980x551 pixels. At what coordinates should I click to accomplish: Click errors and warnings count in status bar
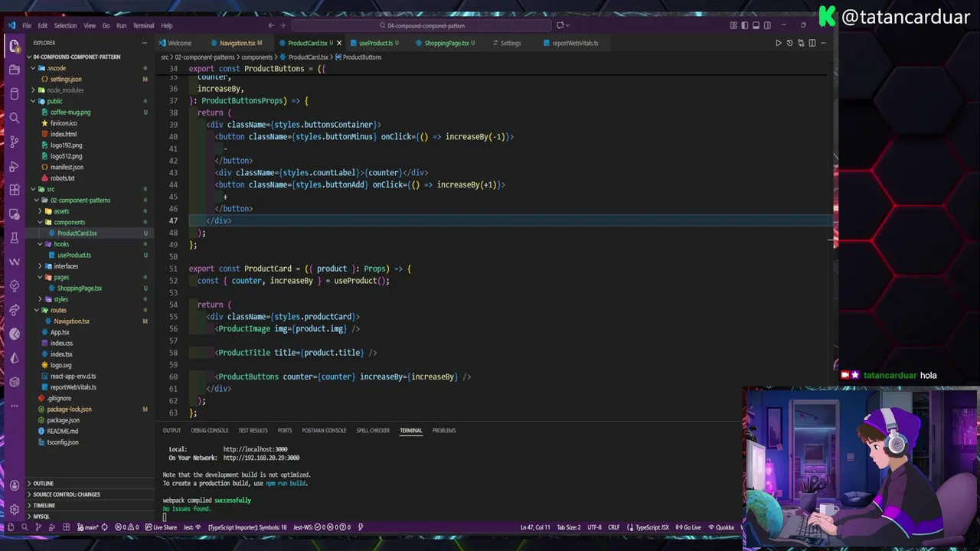[x=126, y=527]
